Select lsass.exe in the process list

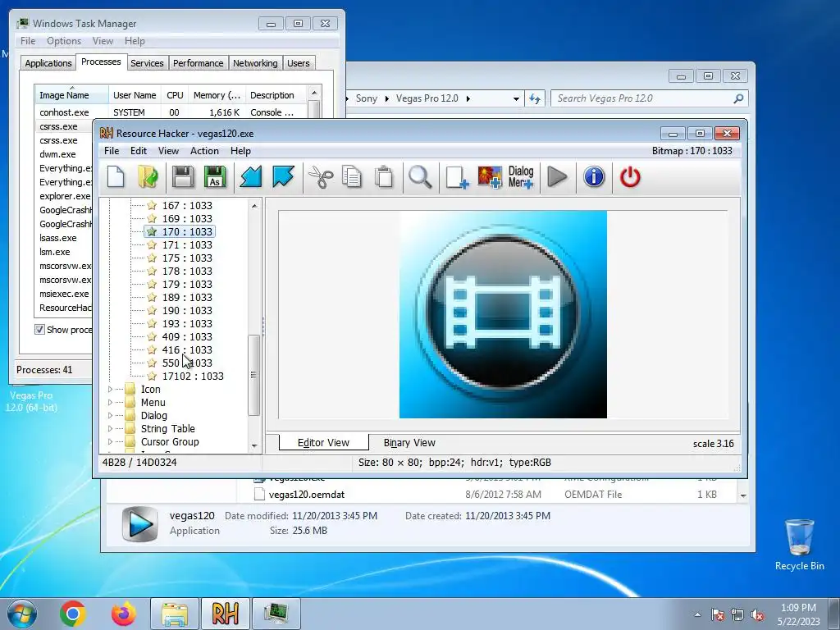(x=58, y=238)
